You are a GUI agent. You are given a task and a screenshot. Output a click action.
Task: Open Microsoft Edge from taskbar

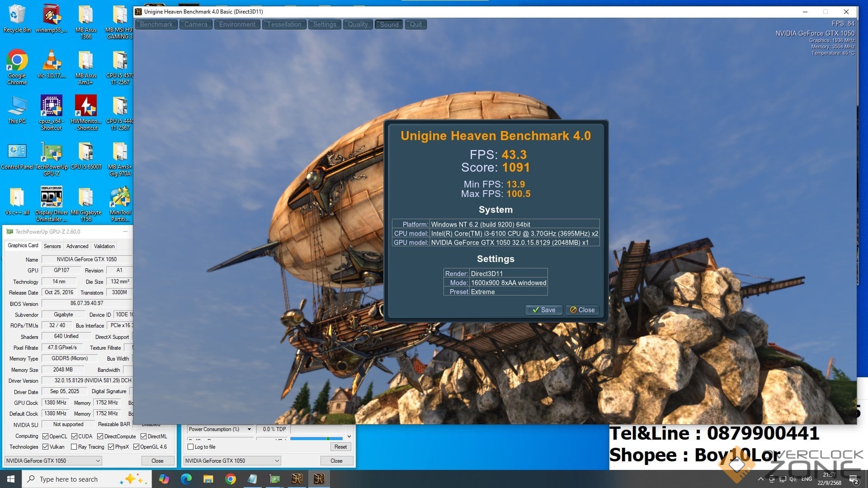[186, 479]
